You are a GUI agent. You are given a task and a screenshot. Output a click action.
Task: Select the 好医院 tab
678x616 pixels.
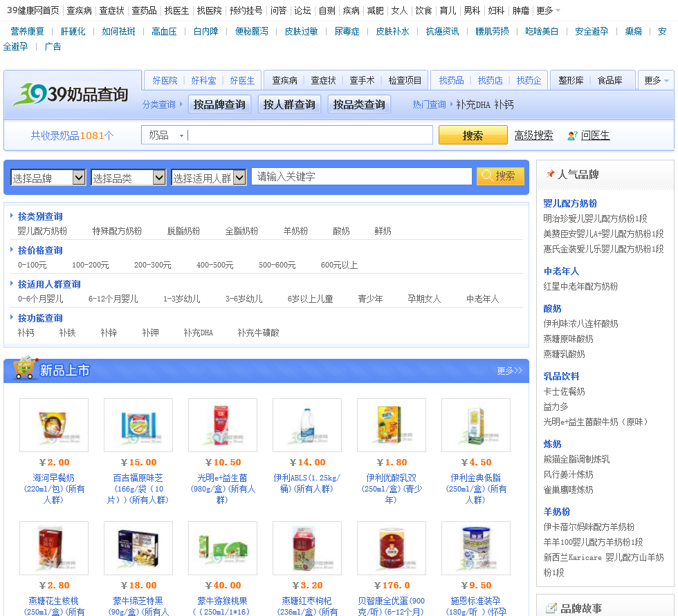(x=165, y=80)
